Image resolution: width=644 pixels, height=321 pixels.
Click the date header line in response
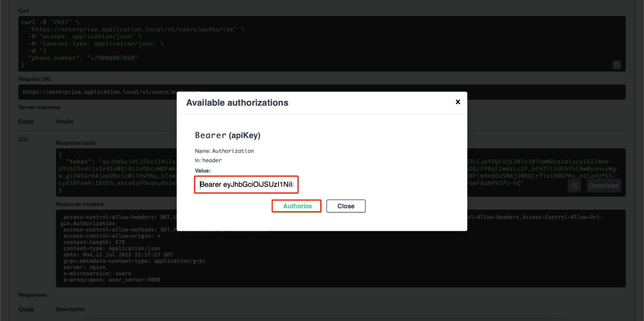118,255
